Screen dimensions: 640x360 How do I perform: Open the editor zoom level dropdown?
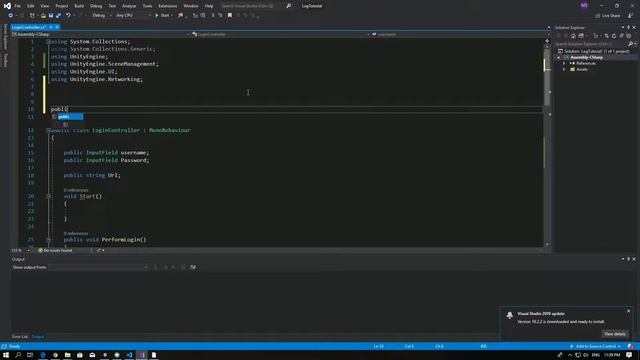[x=21, y=250]
